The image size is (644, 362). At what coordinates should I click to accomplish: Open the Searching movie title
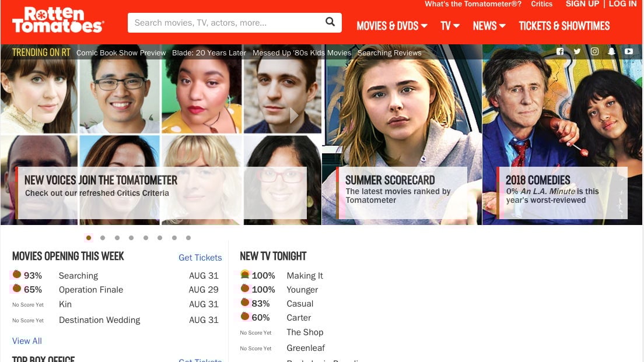tap(78, 276)
